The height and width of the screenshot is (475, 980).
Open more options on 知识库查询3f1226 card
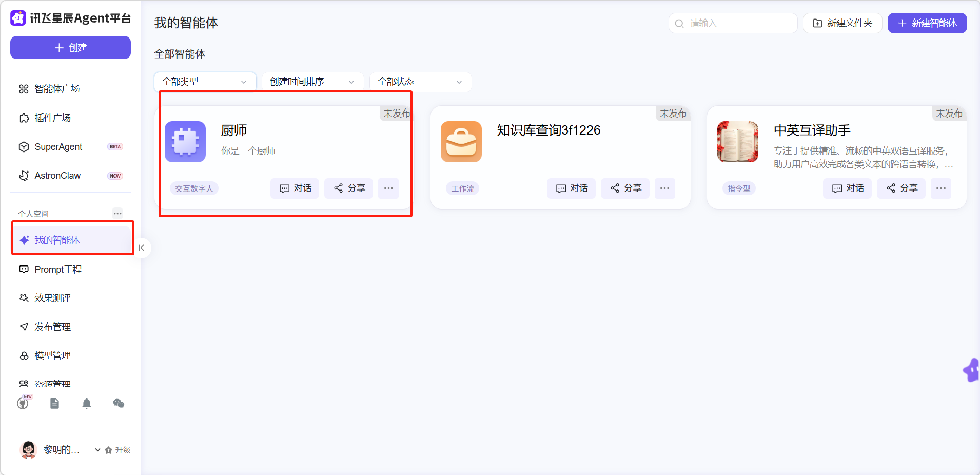pos(664,188)
